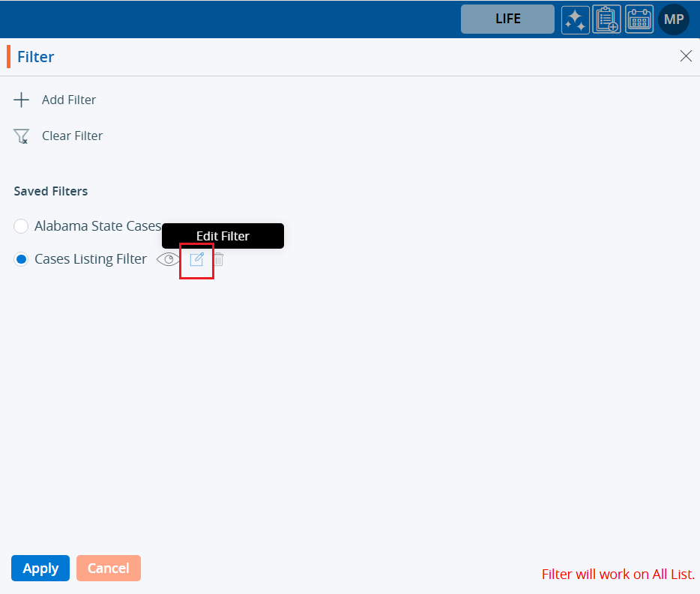Click the sparkle AI assistant icon

coord(575,19)
